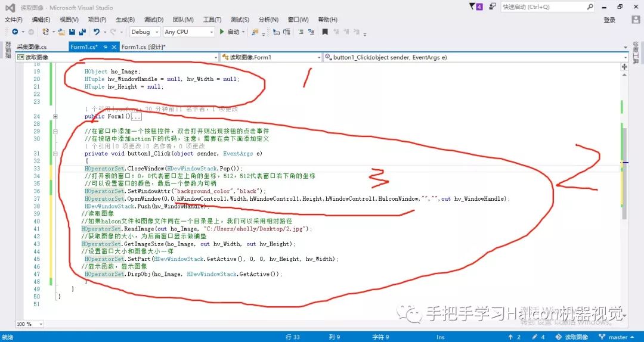Viewport: 644px width, 342px height.
Task: Save the current file with disk icon
Action: pyautogui.click(x=72, y=32)
